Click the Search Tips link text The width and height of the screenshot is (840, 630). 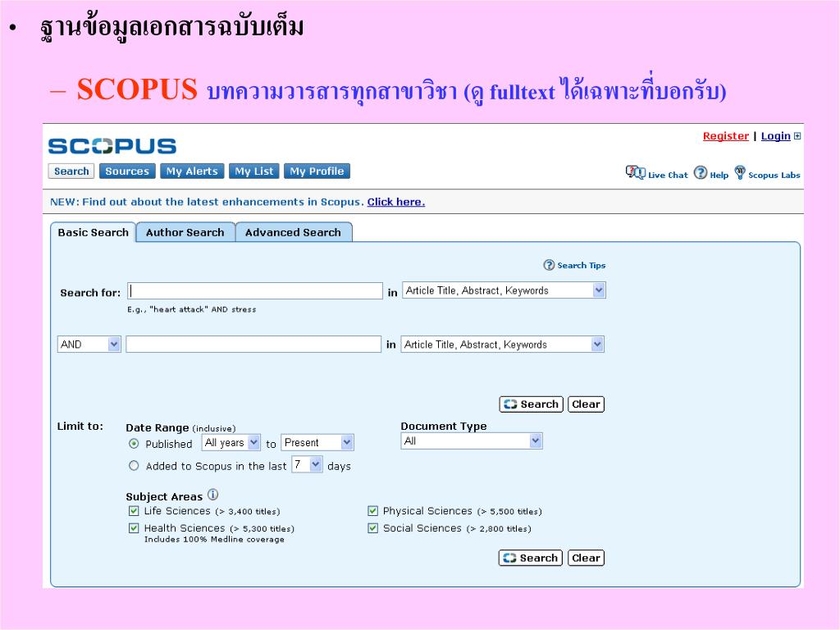coord(582,265)
